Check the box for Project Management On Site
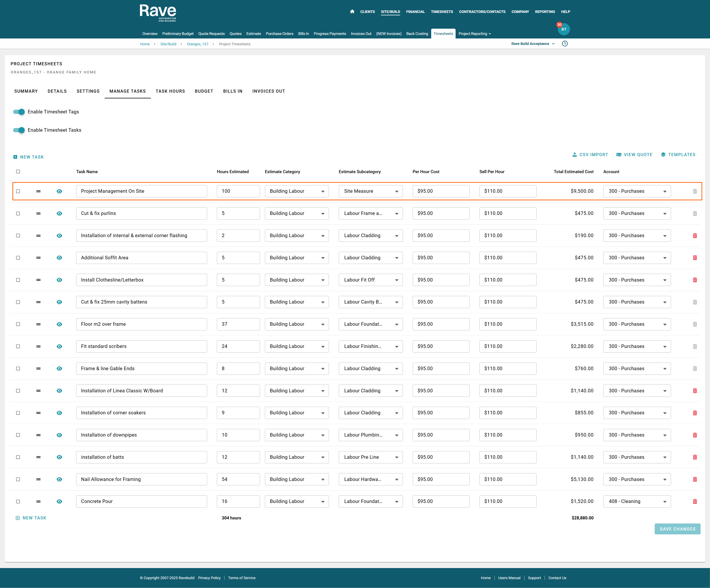 [18, 191]
